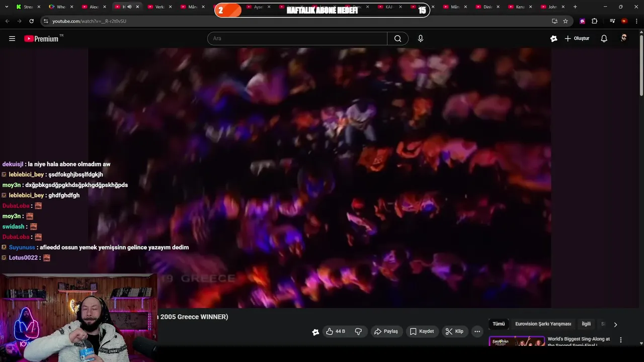
Task: Open site information icon in address bar
Action: click(46, 21)
